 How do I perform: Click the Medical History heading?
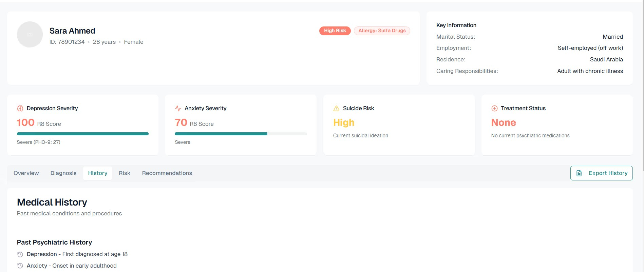pyautogui.click(x=52, y=202)
